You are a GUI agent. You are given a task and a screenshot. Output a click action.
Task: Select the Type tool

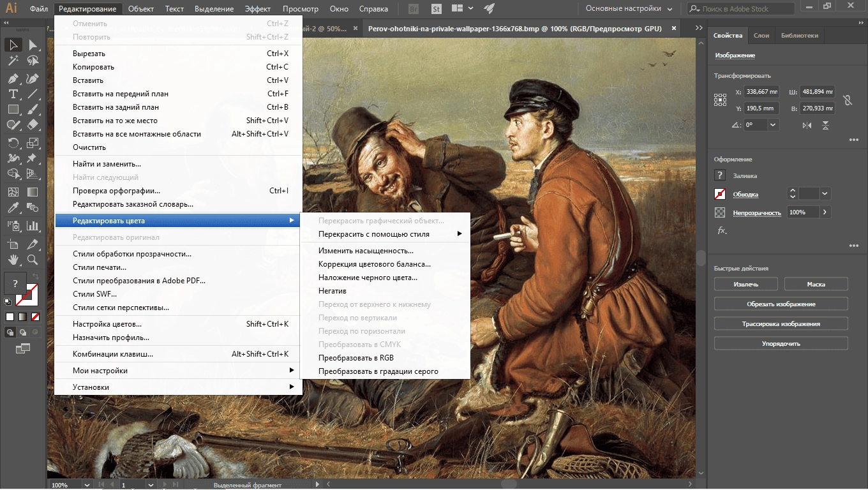[x=13, y=94]
